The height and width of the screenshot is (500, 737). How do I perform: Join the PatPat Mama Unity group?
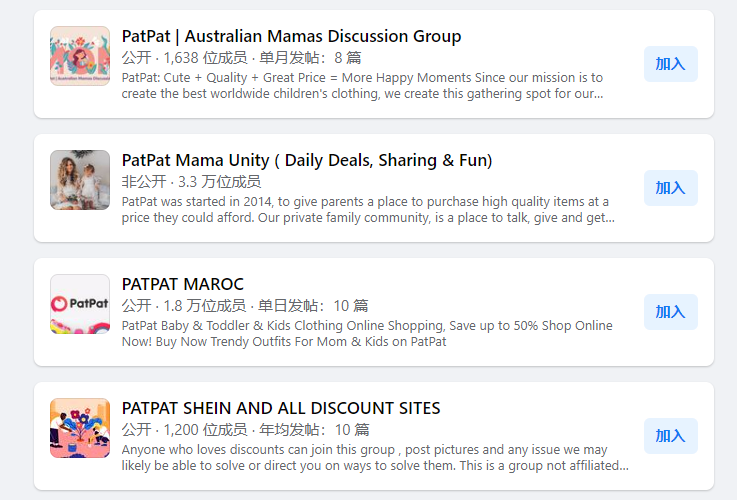click(x=670, y=188)
